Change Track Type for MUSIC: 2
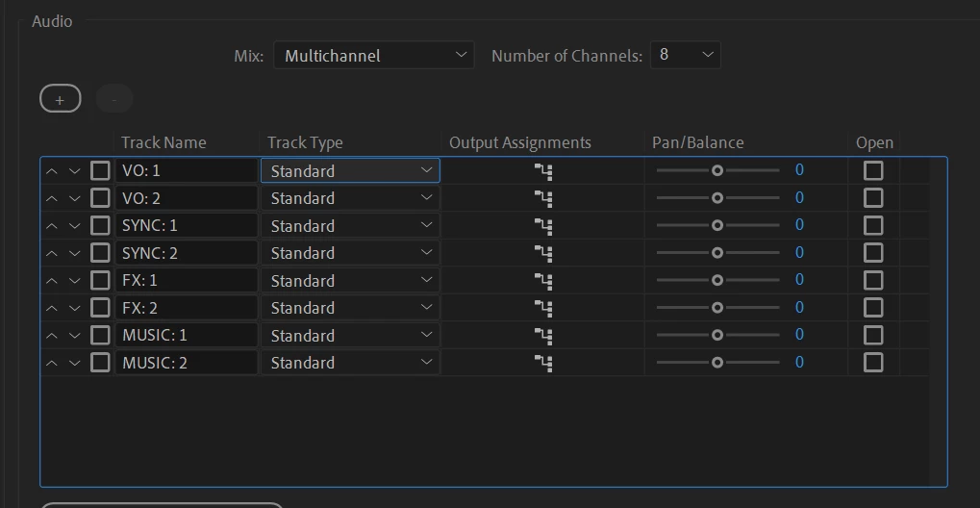Viewport: 980px width, 508px height. tap(351, 363)
